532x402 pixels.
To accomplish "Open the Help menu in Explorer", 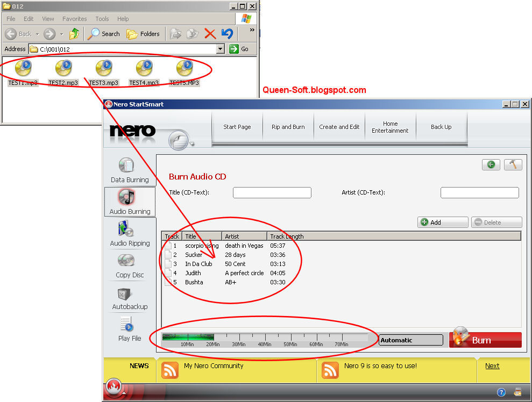I will (x=123, y=19).
